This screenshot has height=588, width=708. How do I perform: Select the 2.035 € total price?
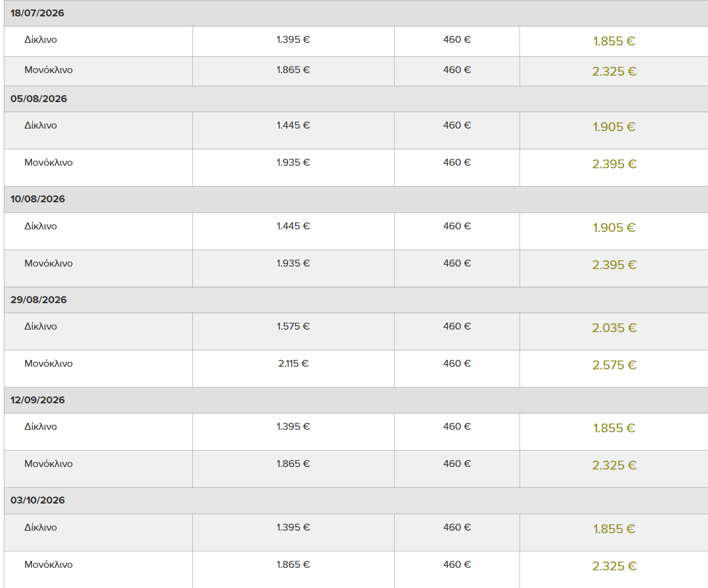(614, 328)
